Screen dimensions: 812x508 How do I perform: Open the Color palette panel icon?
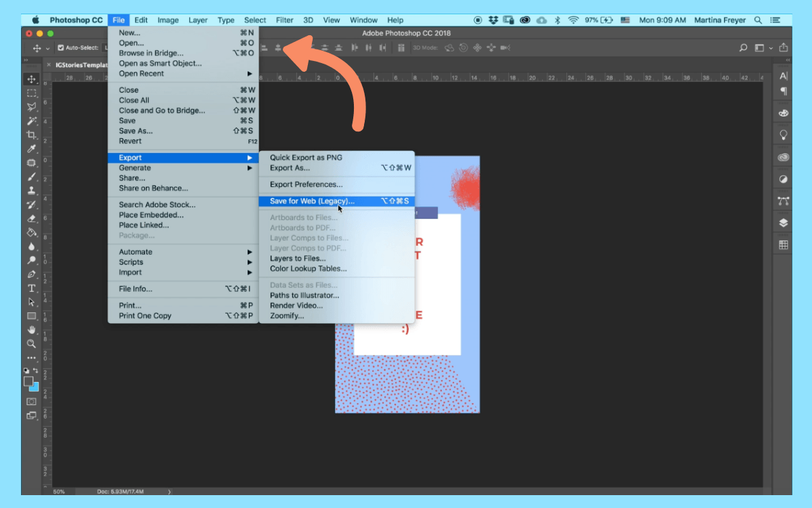pyautogui.click(x=784, y=113)
